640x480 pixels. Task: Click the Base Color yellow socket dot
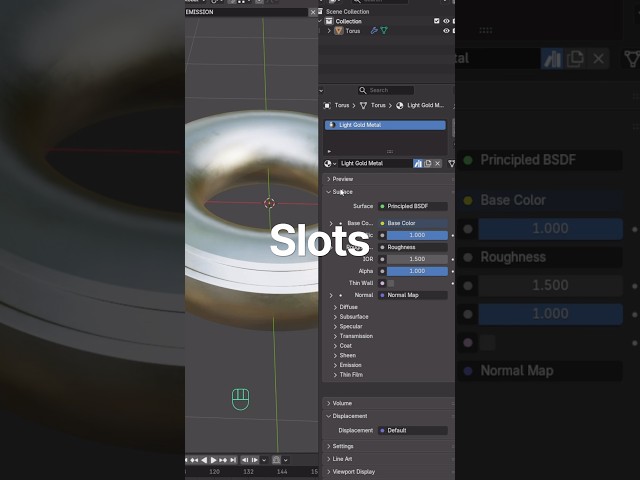point(382,223)
